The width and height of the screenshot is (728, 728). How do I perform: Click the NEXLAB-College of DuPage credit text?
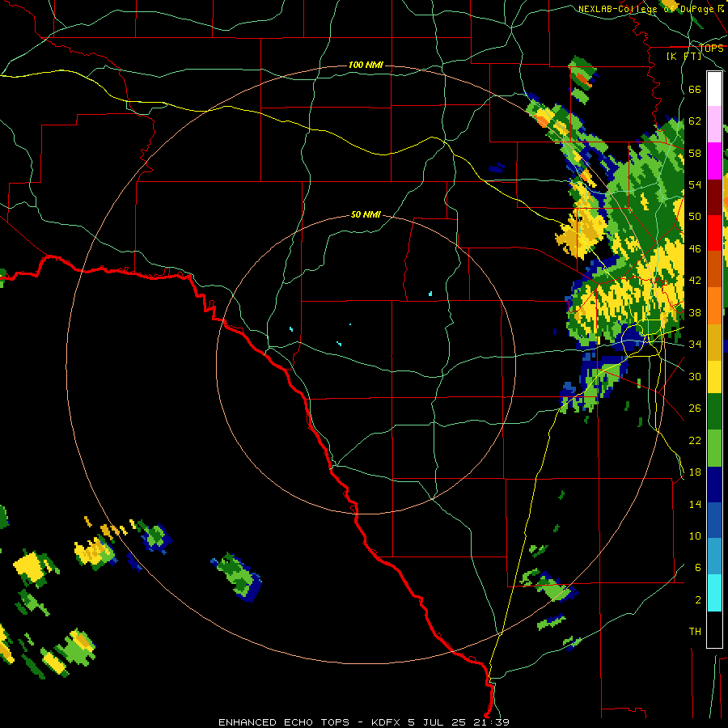coord(651,9)
